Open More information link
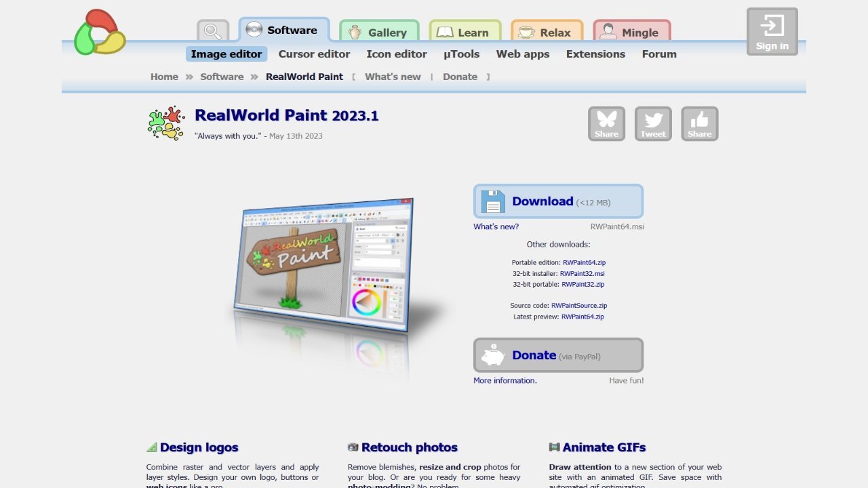Viewport: 868px width, 488px height. pos(505,380)
